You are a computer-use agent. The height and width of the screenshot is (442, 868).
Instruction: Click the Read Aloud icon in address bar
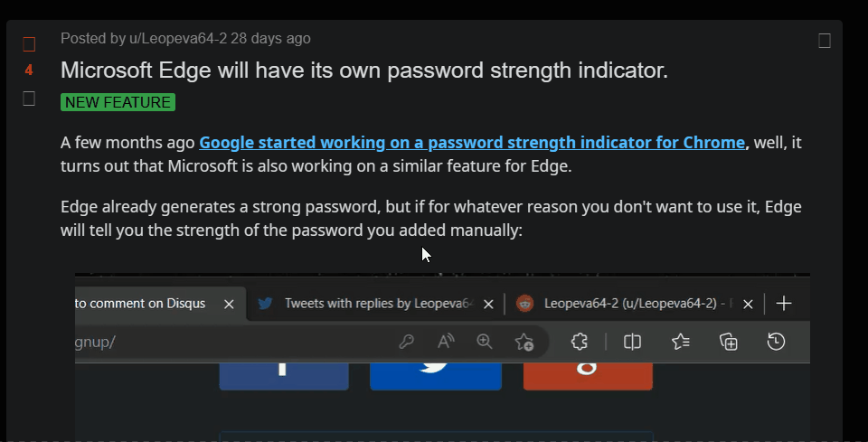coord(446,342)
